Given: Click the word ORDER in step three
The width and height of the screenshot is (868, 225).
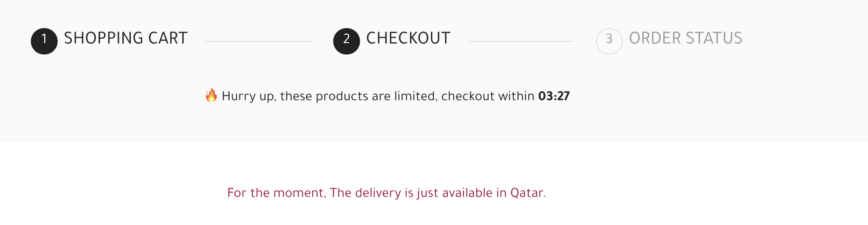Looking at the screenshot, I should coord(655,38).
